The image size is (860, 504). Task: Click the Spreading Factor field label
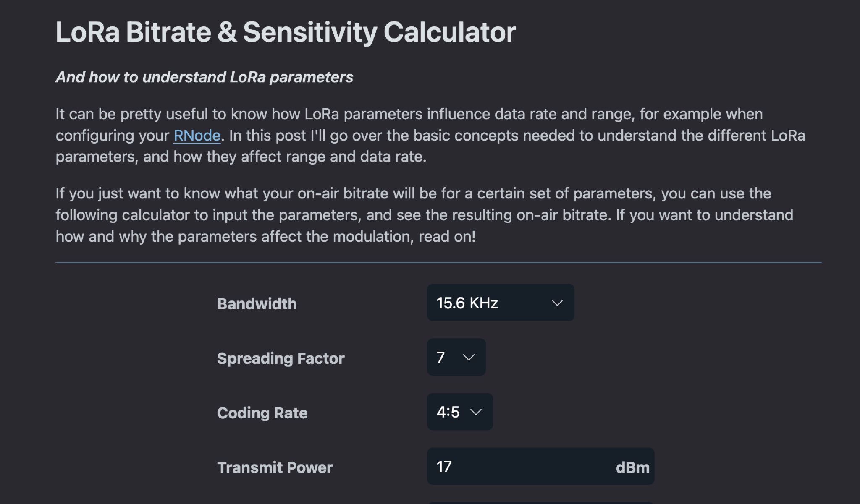pos(281,358)
